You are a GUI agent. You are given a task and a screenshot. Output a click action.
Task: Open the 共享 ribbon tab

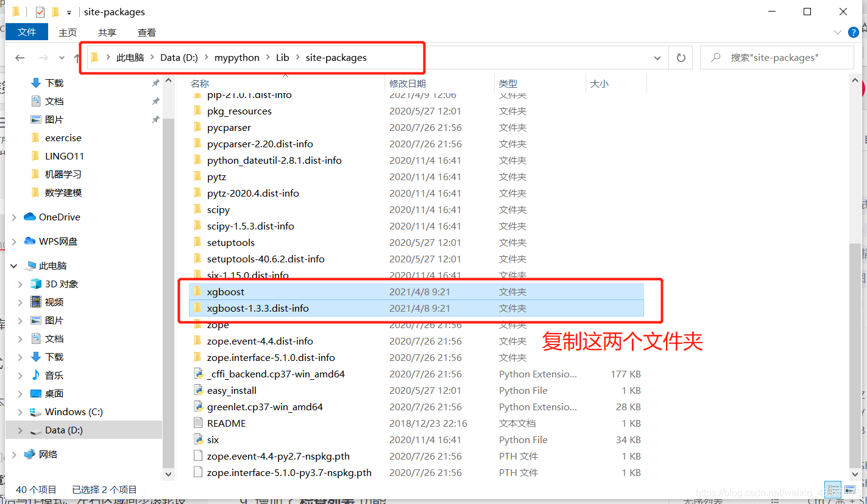107,32
